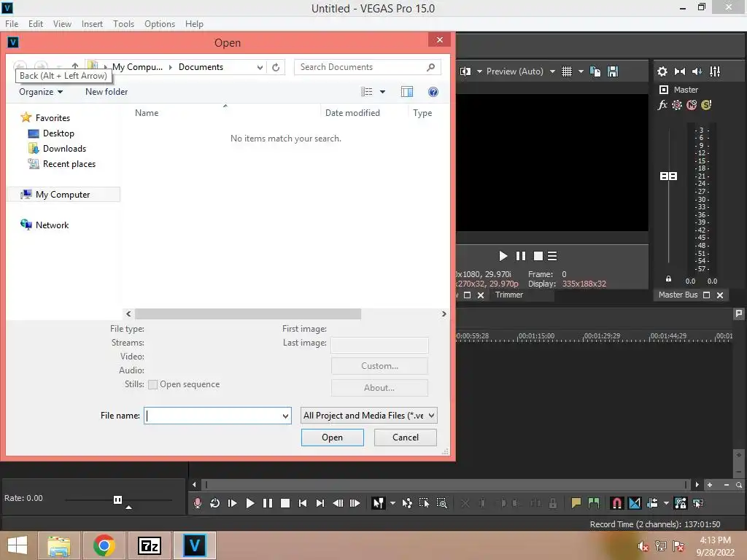Expand the File name history dropdown
The image size is (747, 560).
285,416
